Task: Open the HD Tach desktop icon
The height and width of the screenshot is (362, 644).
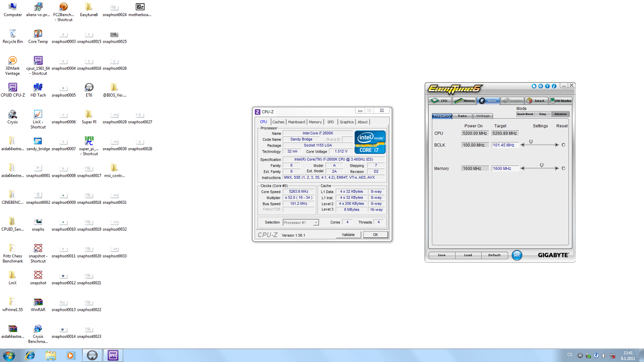Action: [38, 90]
